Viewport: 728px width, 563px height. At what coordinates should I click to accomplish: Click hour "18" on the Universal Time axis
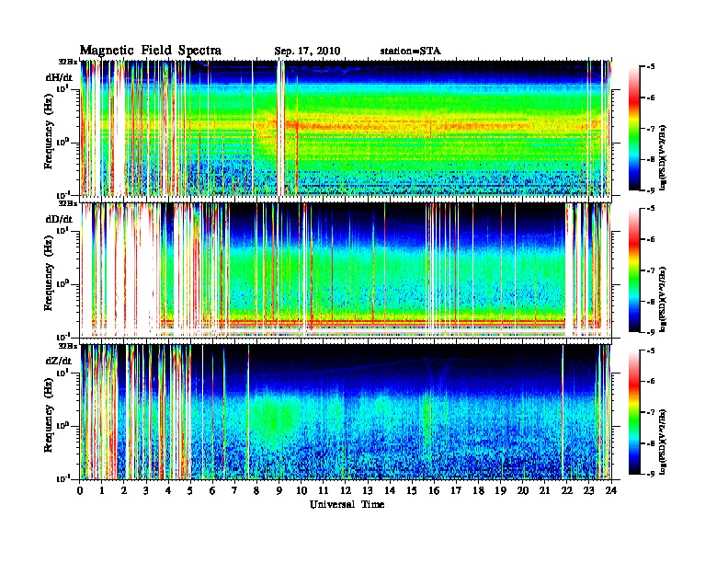(478, 490)
